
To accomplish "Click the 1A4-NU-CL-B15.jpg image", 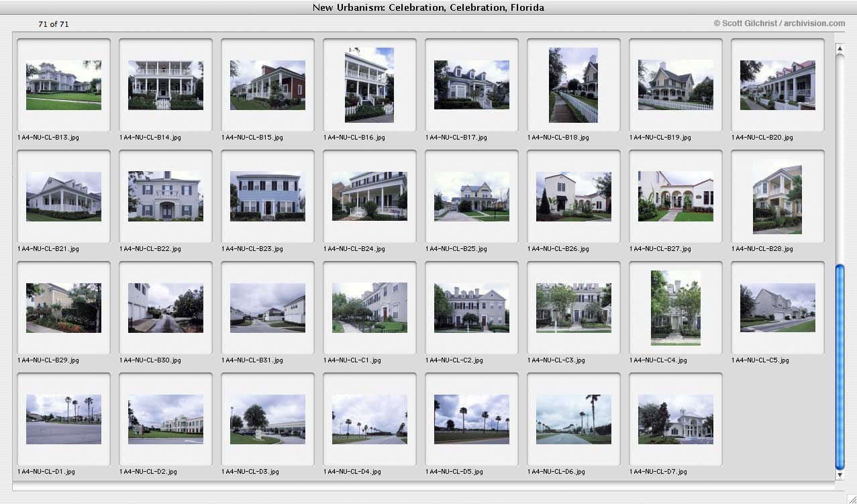I will pyautogui.click(x=268, y=85).
